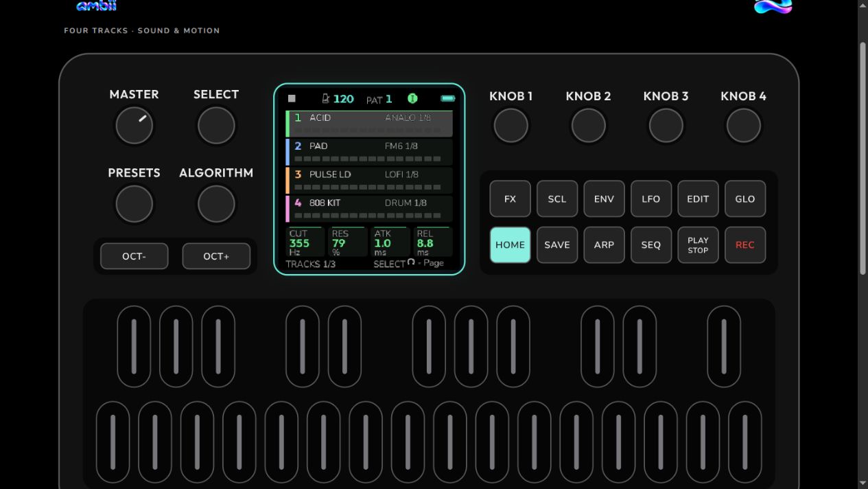This screenshot has height=489, width=868.
Task: Play the leftmost key in the upper key row
Action: (134, 347)
